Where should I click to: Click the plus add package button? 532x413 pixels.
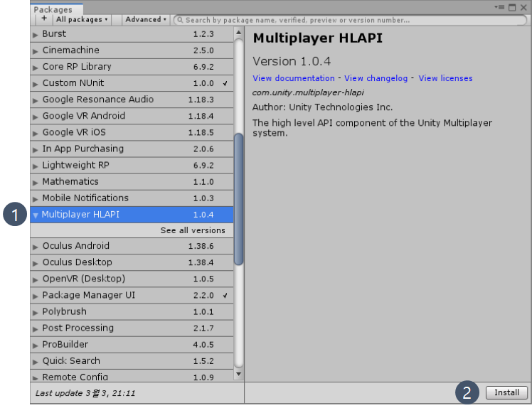tap(44, 19)
